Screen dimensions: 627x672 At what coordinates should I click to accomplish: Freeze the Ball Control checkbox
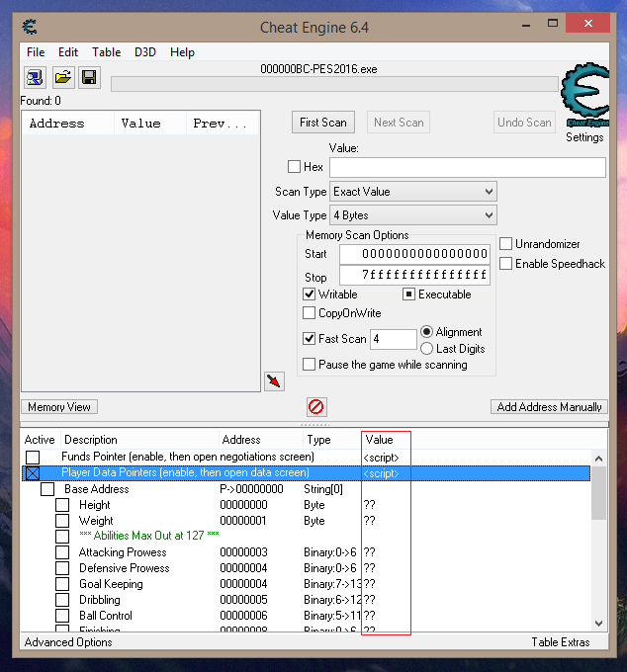pyautogui.click(x=62, y=616)
